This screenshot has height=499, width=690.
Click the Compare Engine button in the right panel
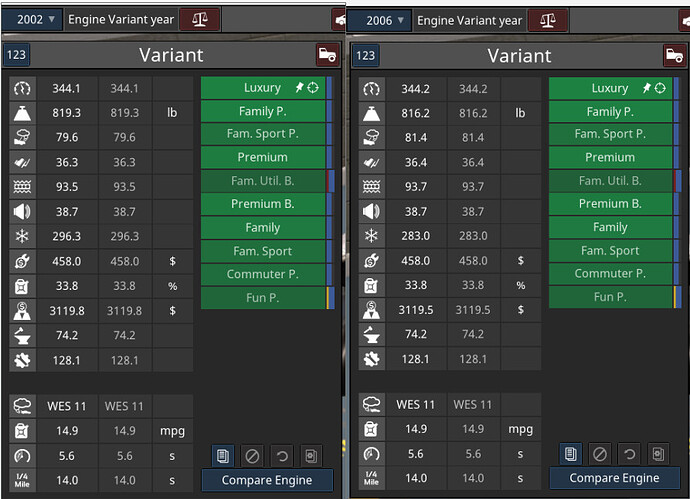pyautogui.click(x=614, y=478)
